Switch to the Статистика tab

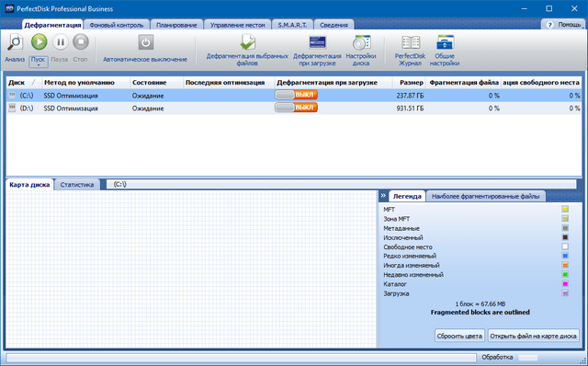pyautogui.click(x=77, y=185)
